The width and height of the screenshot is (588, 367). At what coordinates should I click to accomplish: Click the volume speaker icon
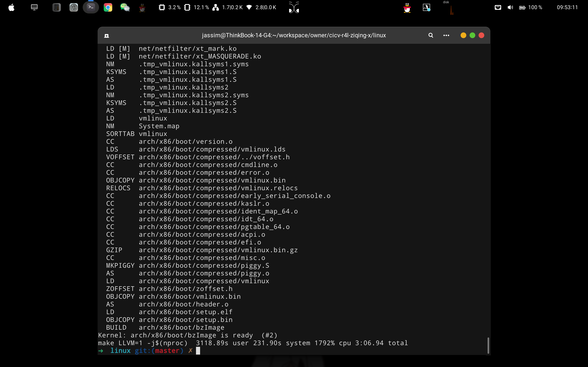click(510, 8)
